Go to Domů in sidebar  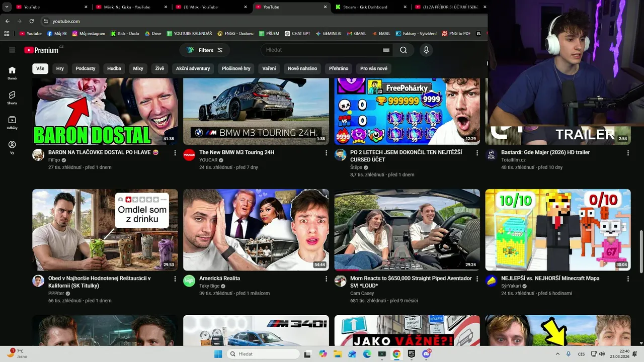[x=12, y=73]
